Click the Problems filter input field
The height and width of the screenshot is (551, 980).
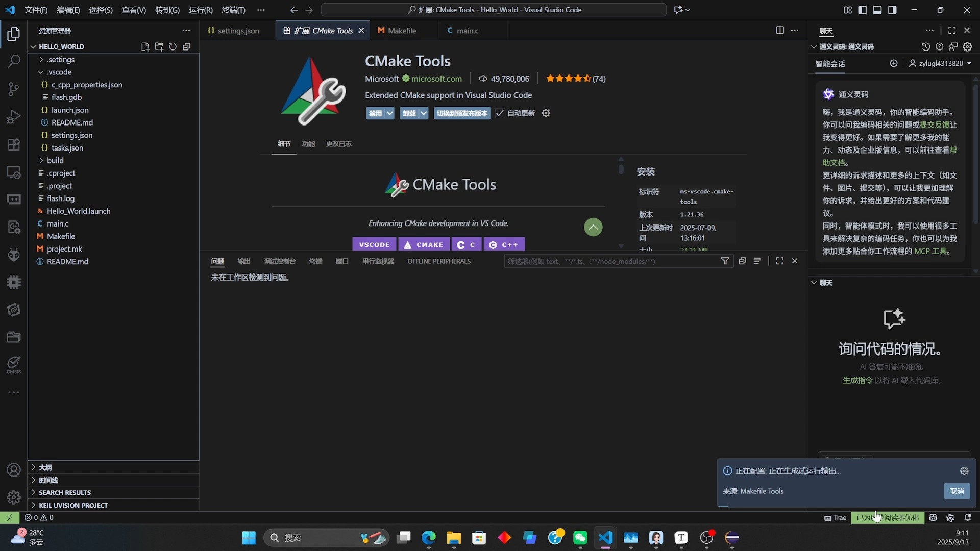click(611, 261)
